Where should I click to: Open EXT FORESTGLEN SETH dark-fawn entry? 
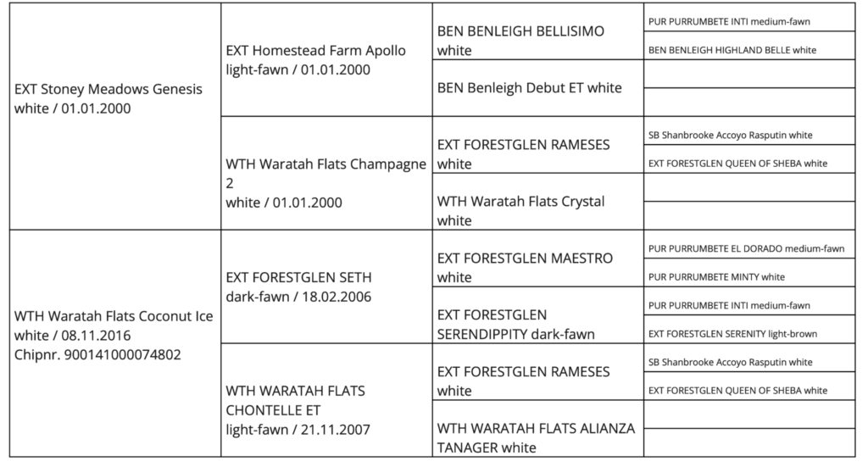(298, 277)
